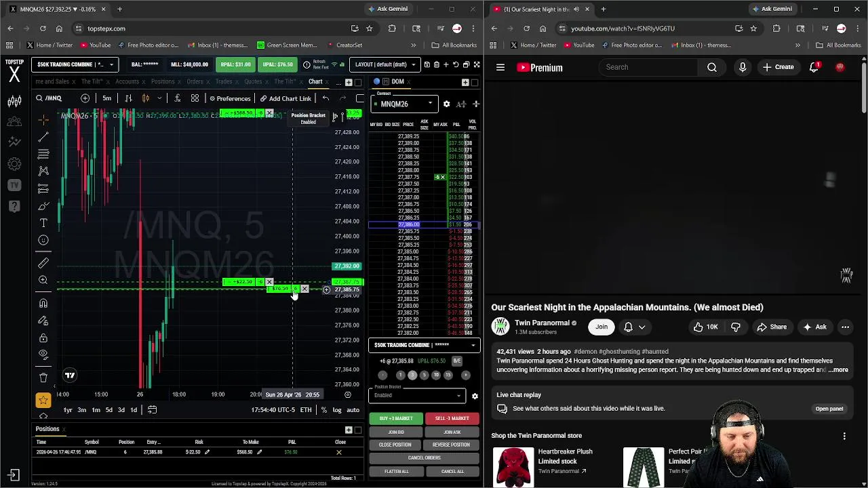Open the indicator templates grid icon
The width and height of the screenshot is (868, 488).
(195, 98)
